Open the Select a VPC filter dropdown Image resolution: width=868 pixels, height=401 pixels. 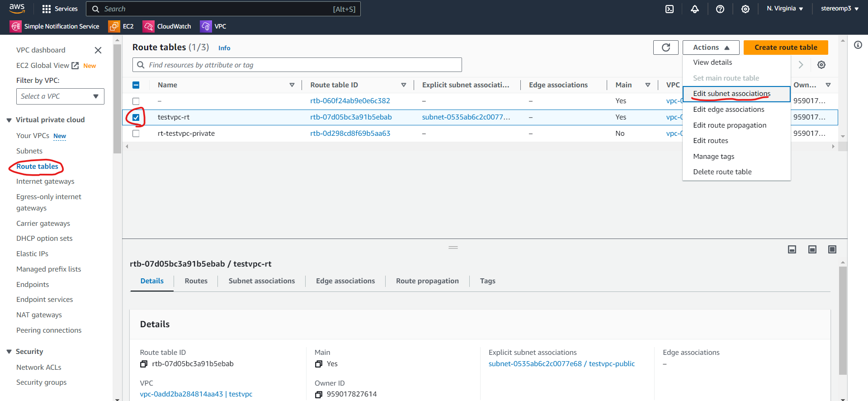pos(60,96)
